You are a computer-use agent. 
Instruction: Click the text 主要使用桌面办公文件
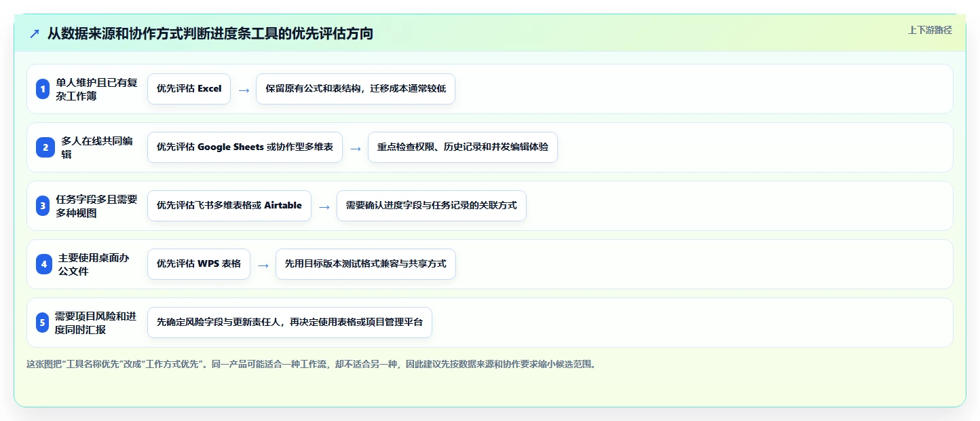[x=94, y=264]
